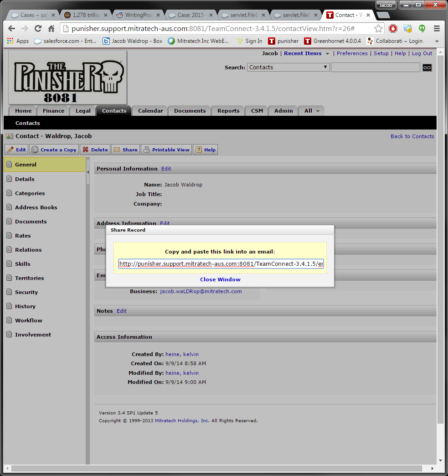This screenshot has width=448, height=476.
Task: Open the Apps grid shortcut
Action: [x=18, y=41]
